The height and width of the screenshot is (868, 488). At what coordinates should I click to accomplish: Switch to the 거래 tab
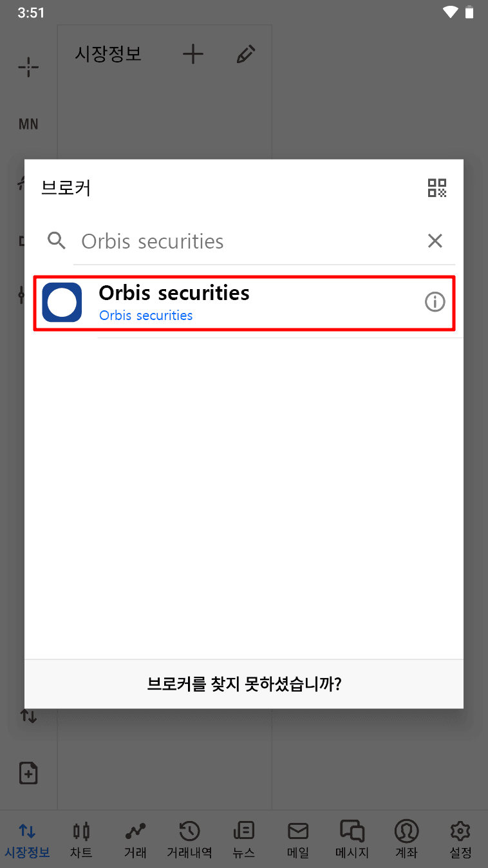pyautogui.click(x=135, y=840)
